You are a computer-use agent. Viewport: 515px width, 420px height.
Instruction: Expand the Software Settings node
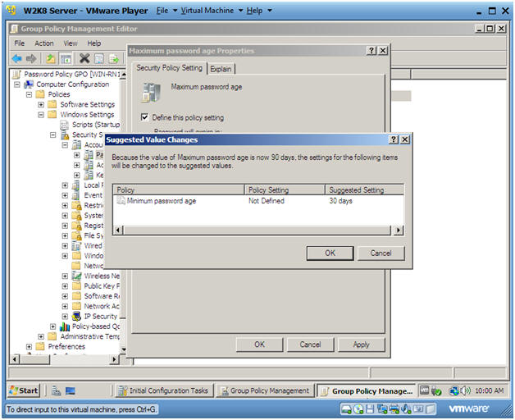coord(41,104)
